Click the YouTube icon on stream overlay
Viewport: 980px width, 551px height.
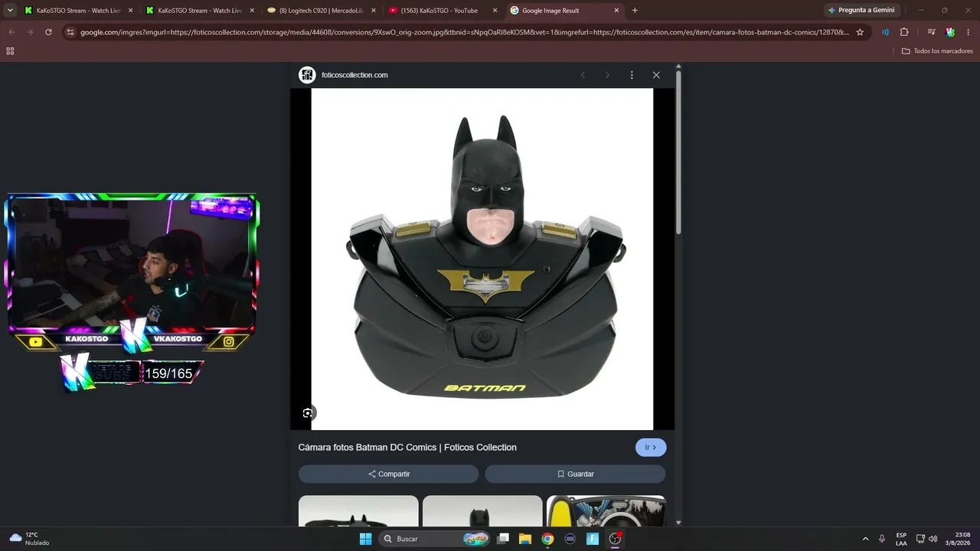(35, 342)
